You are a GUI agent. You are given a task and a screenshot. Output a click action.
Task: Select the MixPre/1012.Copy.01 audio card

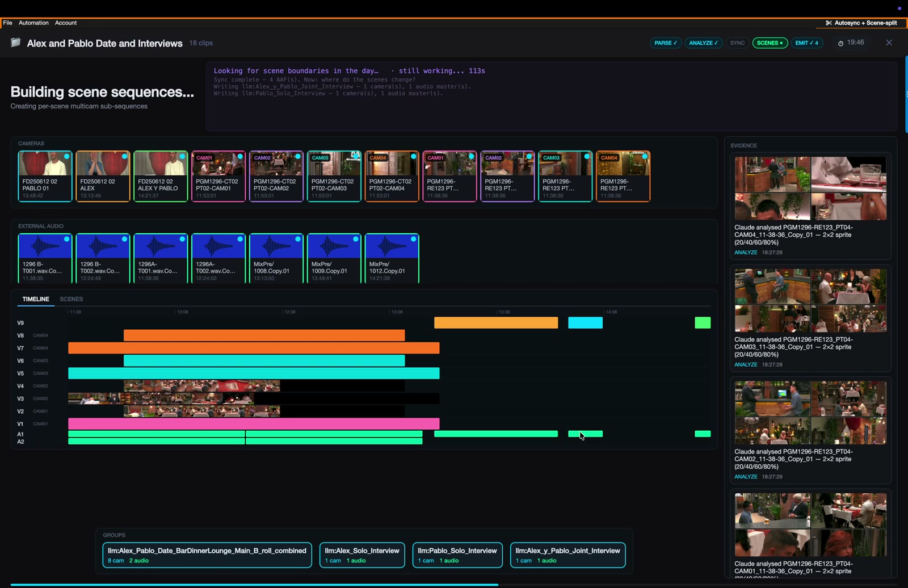point(392,258)
